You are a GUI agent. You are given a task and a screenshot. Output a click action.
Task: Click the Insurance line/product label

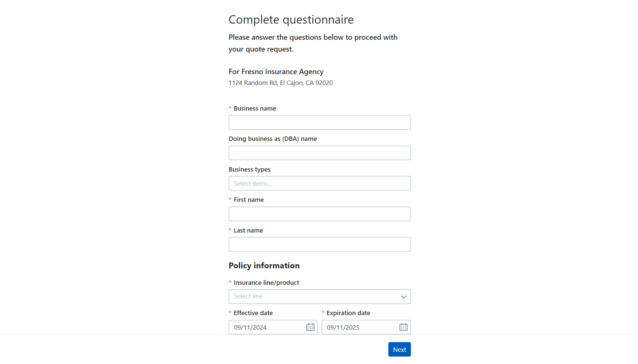point(266,282)
